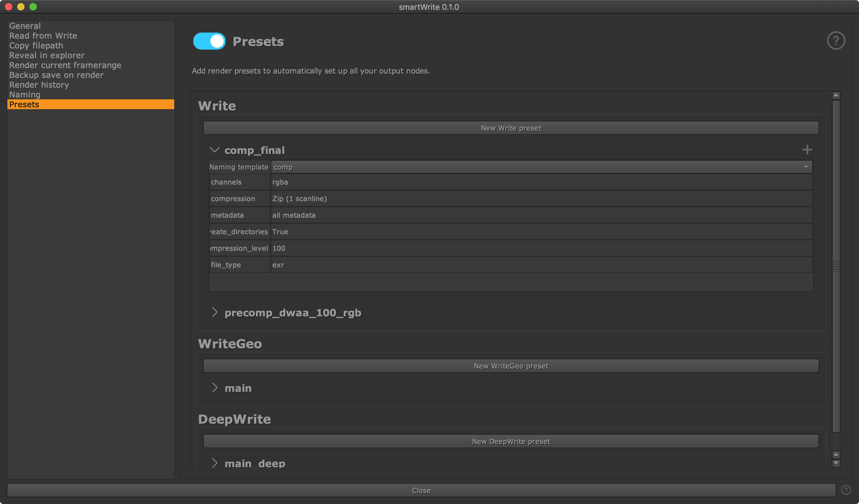Open Backup save on render settings
859x504 pixels.
point(56,75)
